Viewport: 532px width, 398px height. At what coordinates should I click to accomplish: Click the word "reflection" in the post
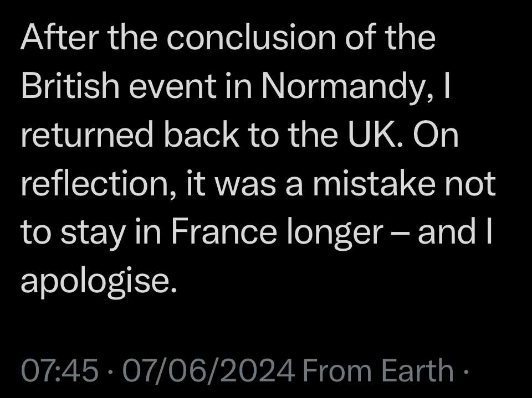pos(95,184)
